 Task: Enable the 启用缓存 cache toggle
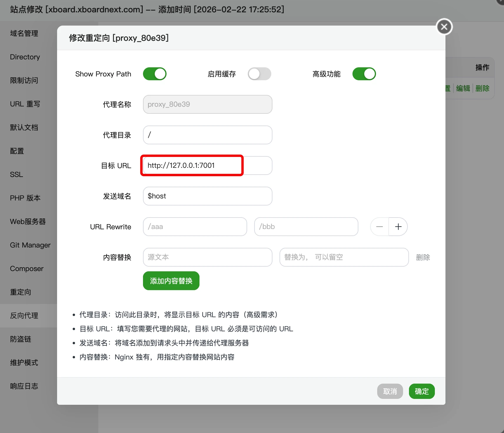pyautogui.click(x=259, y=74)
